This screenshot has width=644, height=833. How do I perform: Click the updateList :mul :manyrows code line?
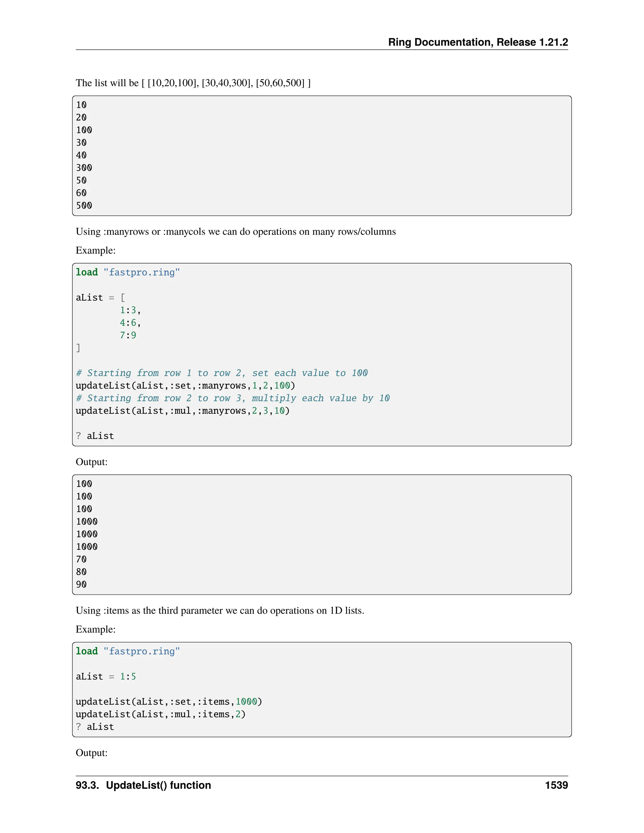coord(182,411)
